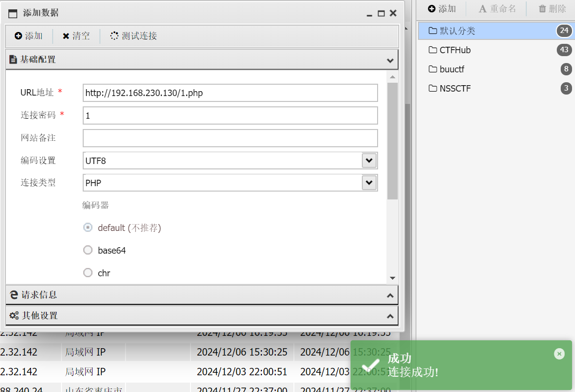Click the 添加 category button in the right panel

[x=442, y=9]
